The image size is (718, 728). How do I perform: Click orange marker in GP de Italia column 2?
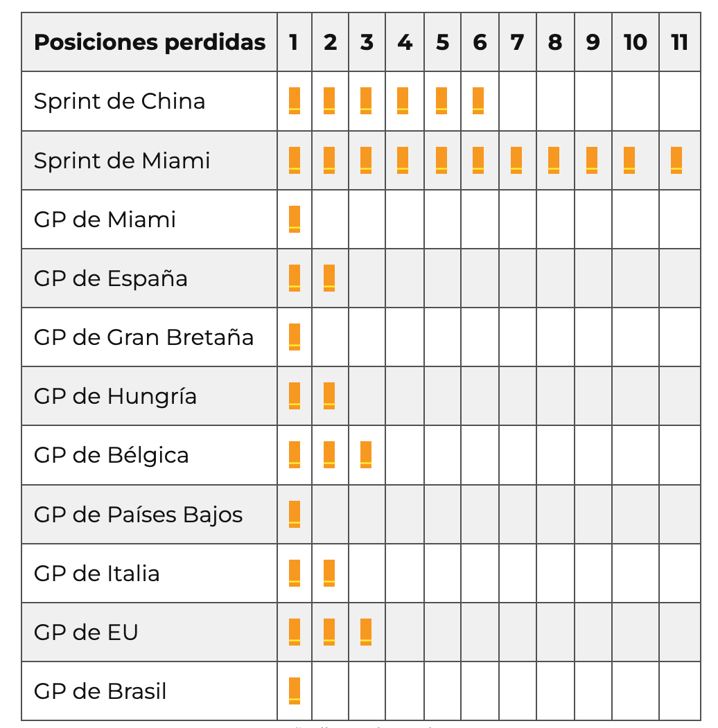coord(329,573)
